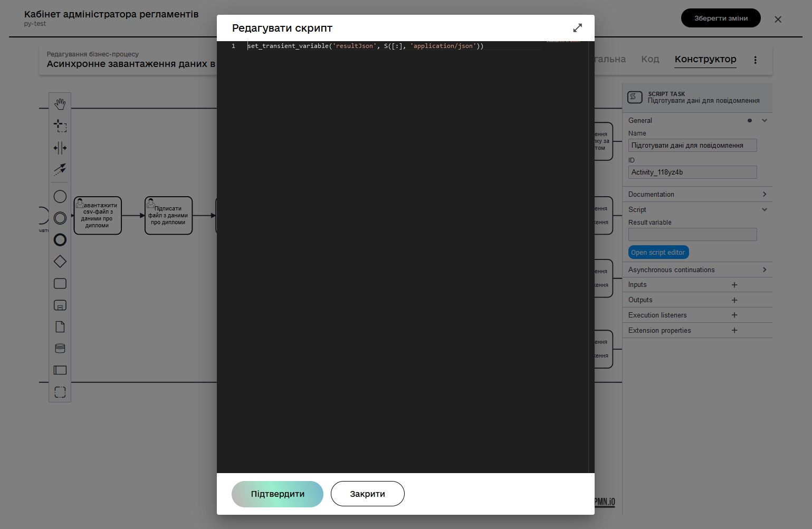The image size is (812, 529).
Task: Create a group from palette
Action: point(60,392)
